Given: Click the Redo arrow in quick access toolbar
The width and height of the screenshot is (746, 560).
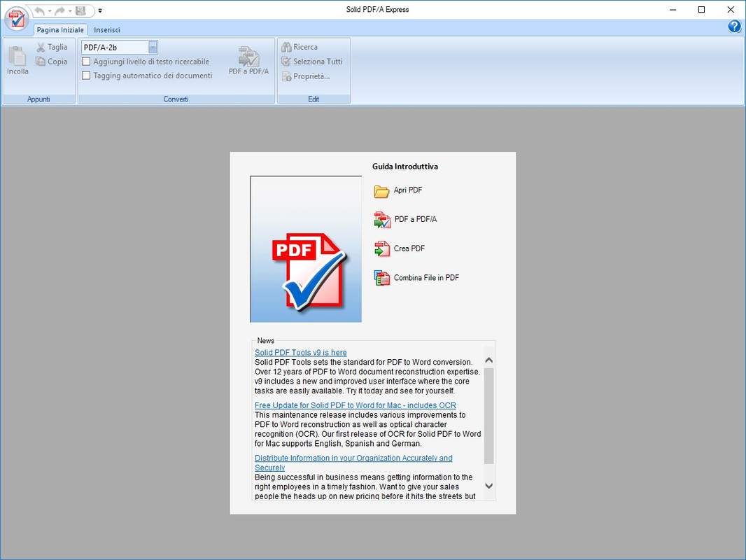Looking at the screenshot, I should (x=59, y=10).
